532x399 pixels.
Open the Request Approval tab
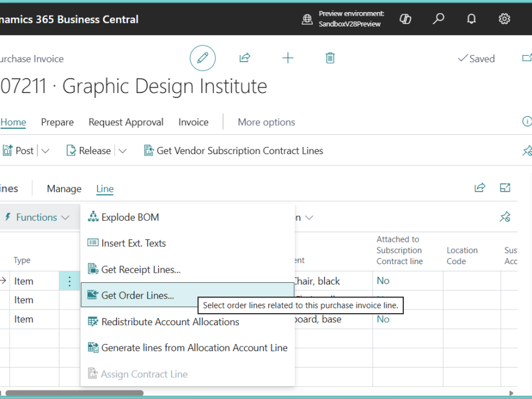[126, 122]
